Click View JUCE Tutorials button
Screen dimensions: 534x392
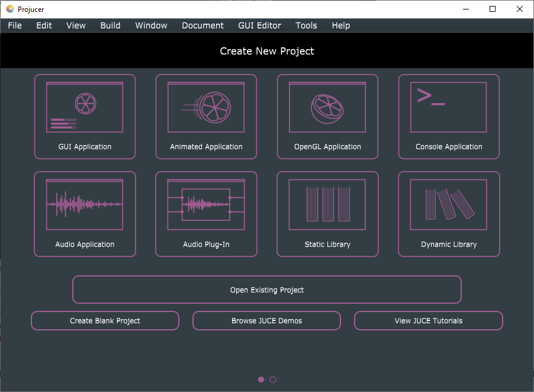point(429,321)
